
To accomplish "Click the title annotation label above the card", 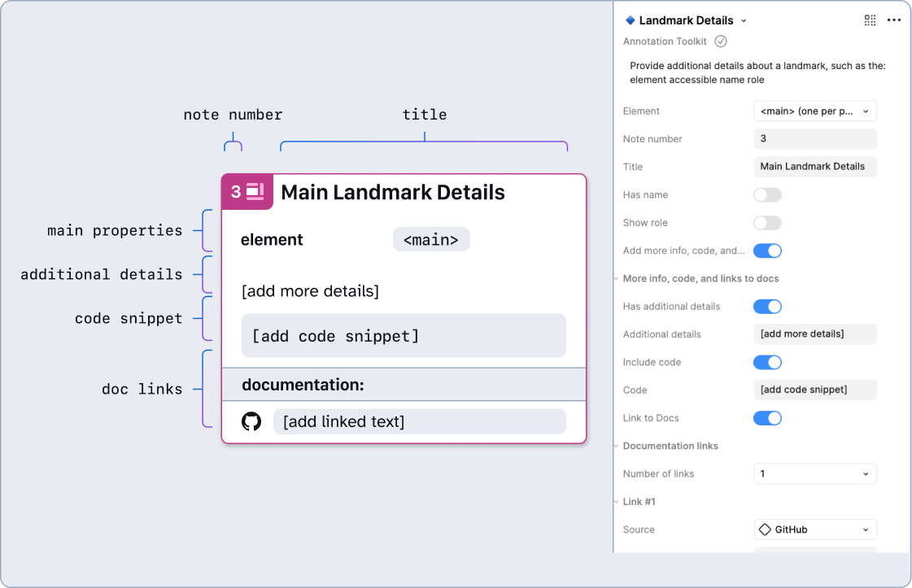I will coord(425,115).
